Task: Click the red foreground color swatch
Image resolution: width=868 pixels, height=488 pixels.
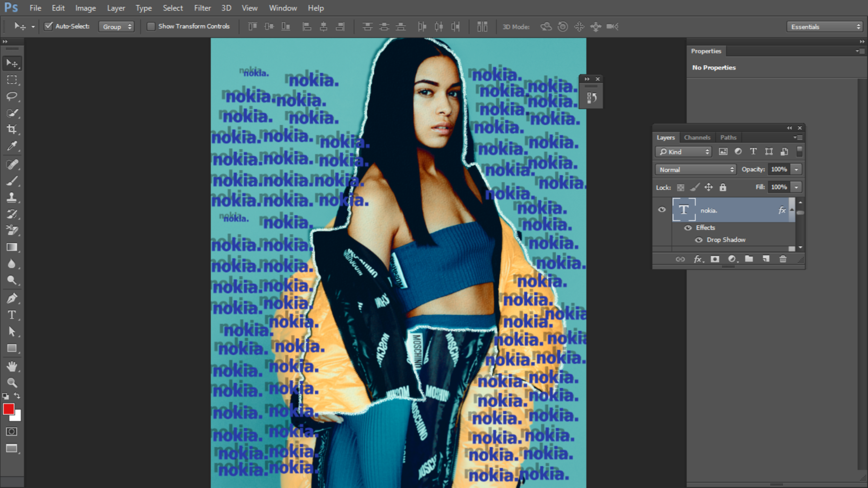Action: [x=8, y=409]
